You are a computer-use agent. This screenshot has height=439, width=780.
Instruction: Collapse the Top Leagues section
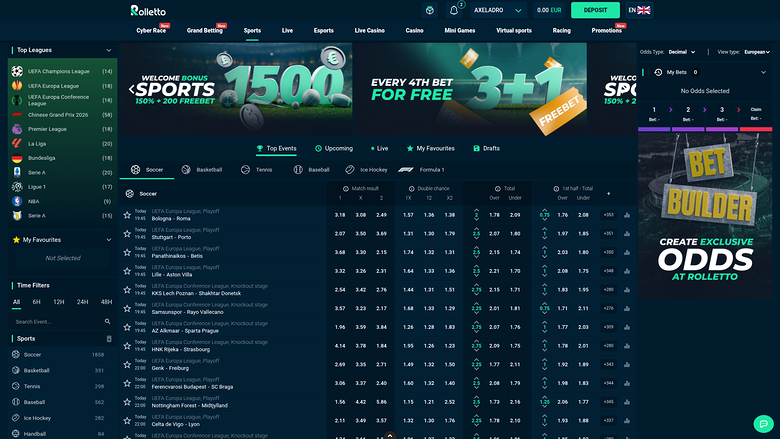pyautogui.click(x=108, y=50)
